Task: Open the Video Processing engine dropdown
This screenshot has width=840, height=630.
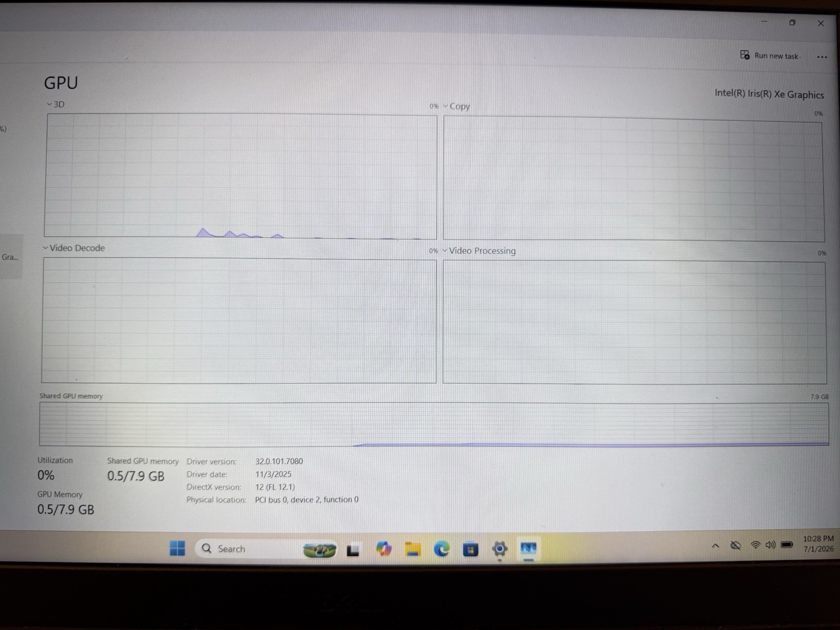Action: [445, 251]
